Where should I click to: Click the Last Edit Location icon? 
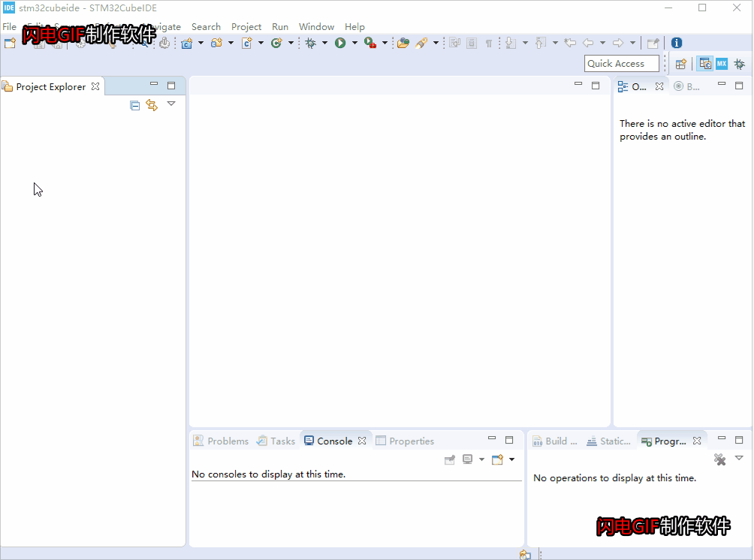coord(570,44)
